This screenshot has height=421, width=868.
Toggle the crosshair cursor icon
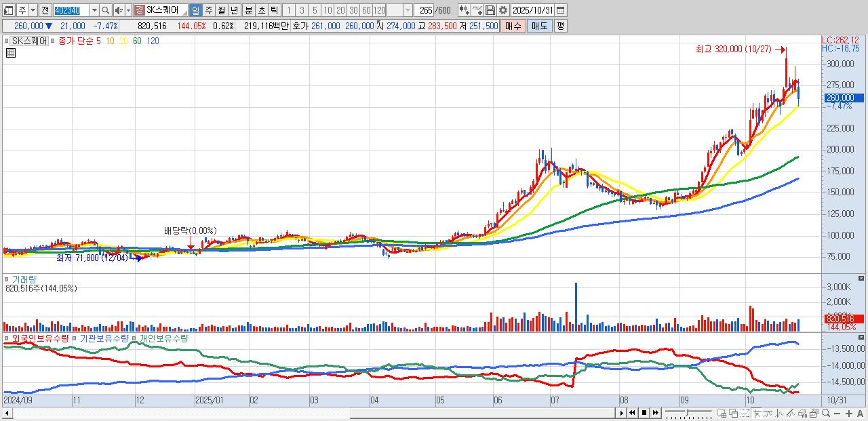tap(757, 413)
